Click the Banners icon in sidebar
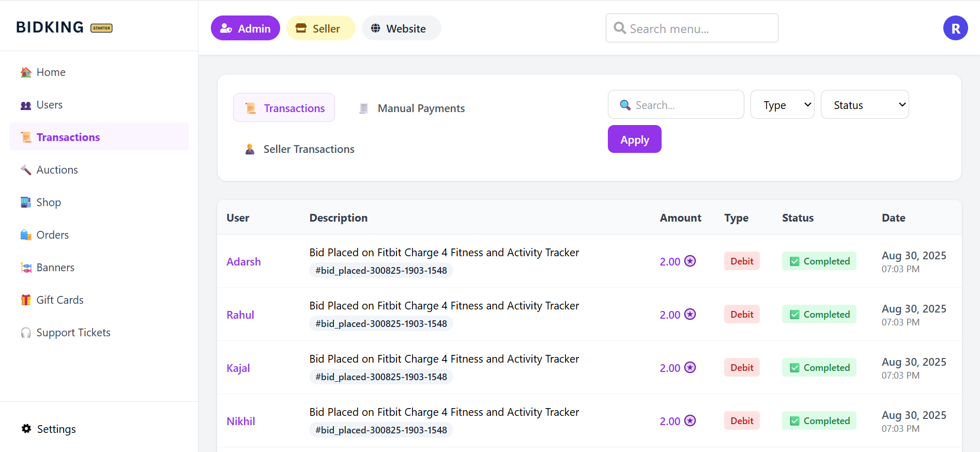Image resolution: width=980 pixels, height=452 pixels. pyautogui.click(x=26, y=268)
